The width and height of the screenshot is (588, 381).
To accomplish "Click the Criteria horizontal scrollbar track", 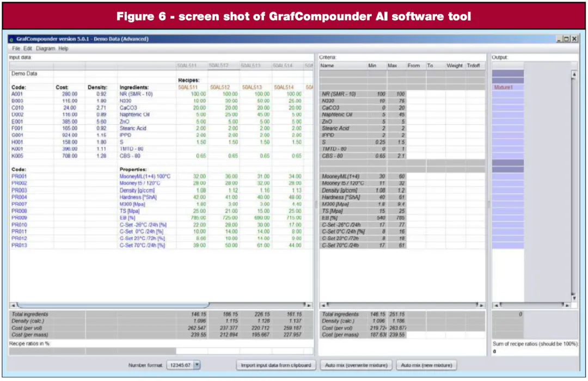I will 402,305.
